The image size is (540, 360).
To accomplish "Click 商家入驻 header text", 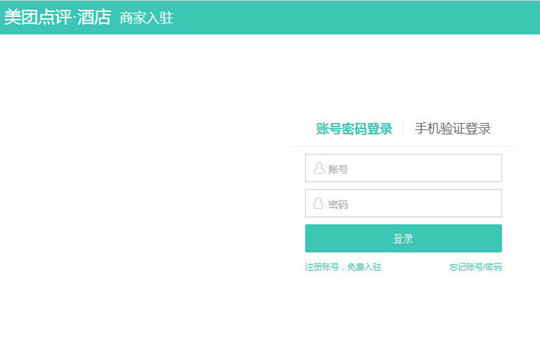I will tap(146, 18).
